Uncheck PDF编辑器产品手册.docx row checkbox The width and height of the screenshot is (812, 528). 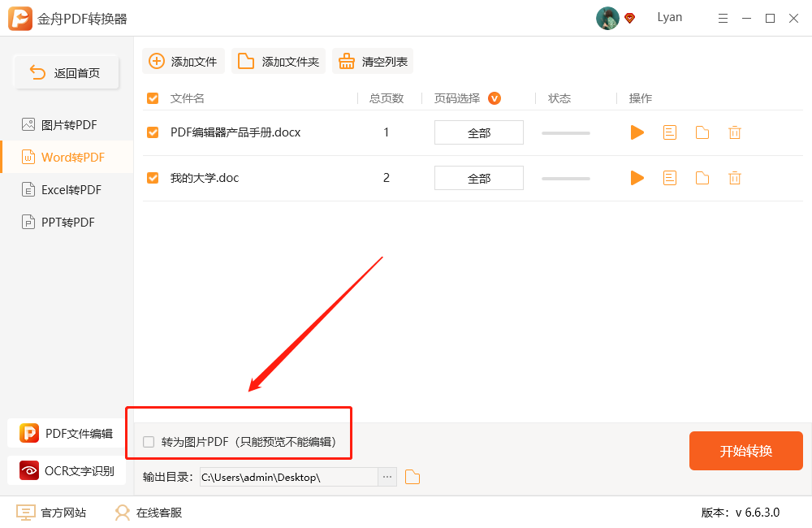153,132
